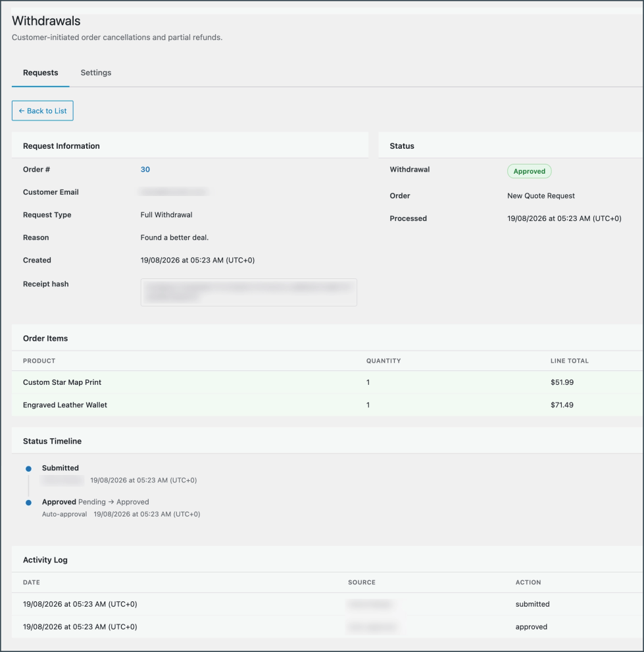
Task: Click the Submitted timeline entry date
Action: coord(144,480)
